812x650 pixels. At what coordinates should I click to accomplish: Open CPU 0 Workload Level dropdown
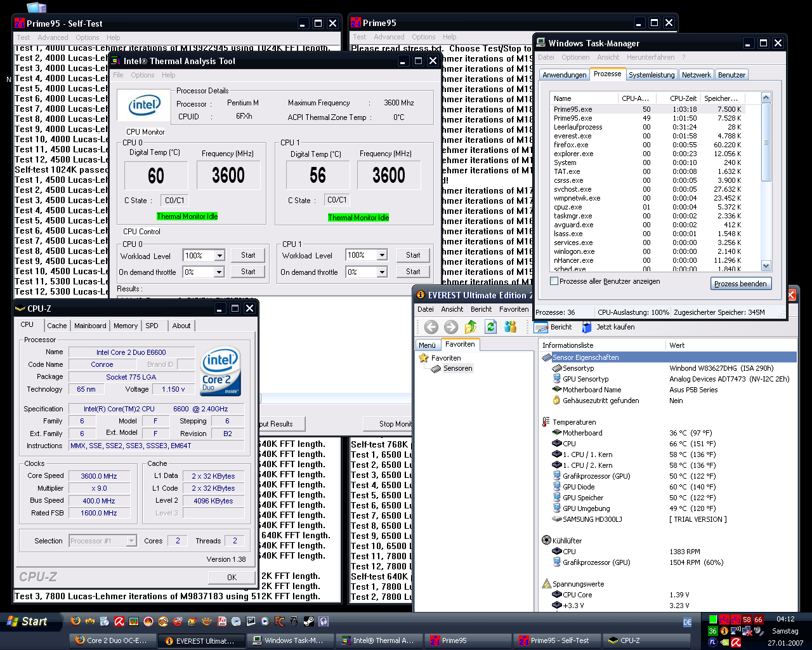pyautogui.click(x=219, y=255)
